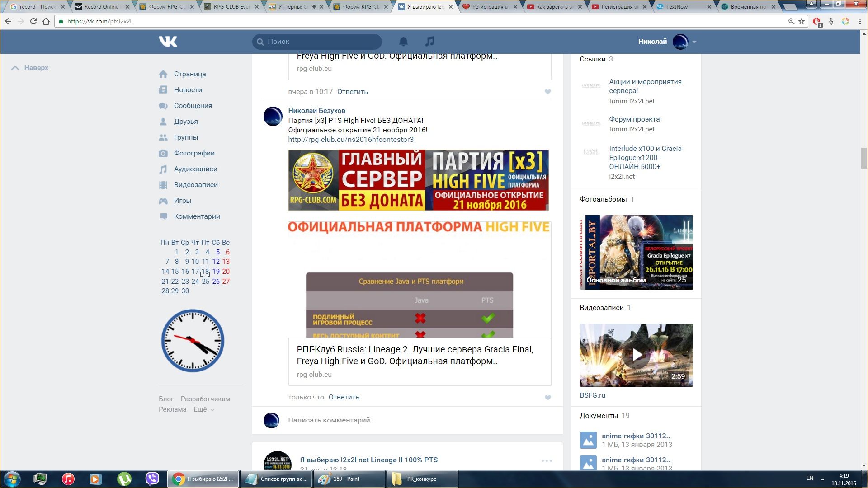Click the VK logo in header
The height and width of the screenshot is (488, 868).
pyautogui.click(x=168, y=42)
